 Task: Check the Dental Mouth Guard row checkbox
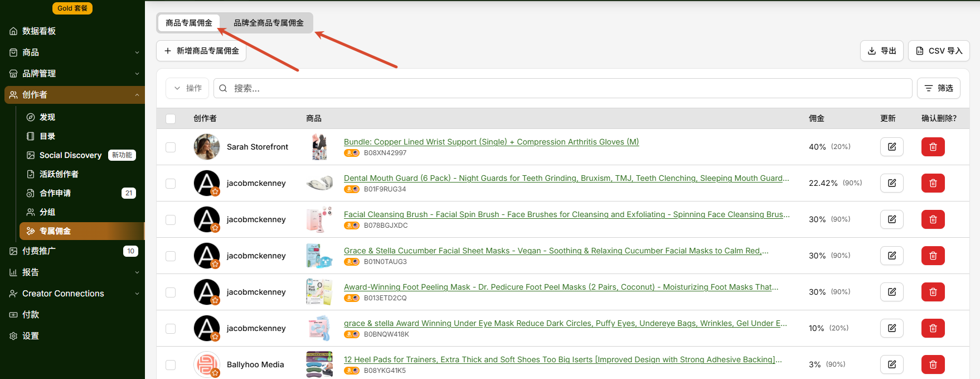171,183
